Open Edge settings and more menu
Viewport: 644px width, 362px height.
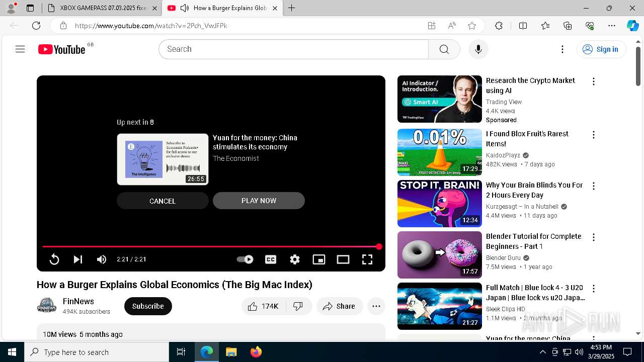[x=612, y=26]
